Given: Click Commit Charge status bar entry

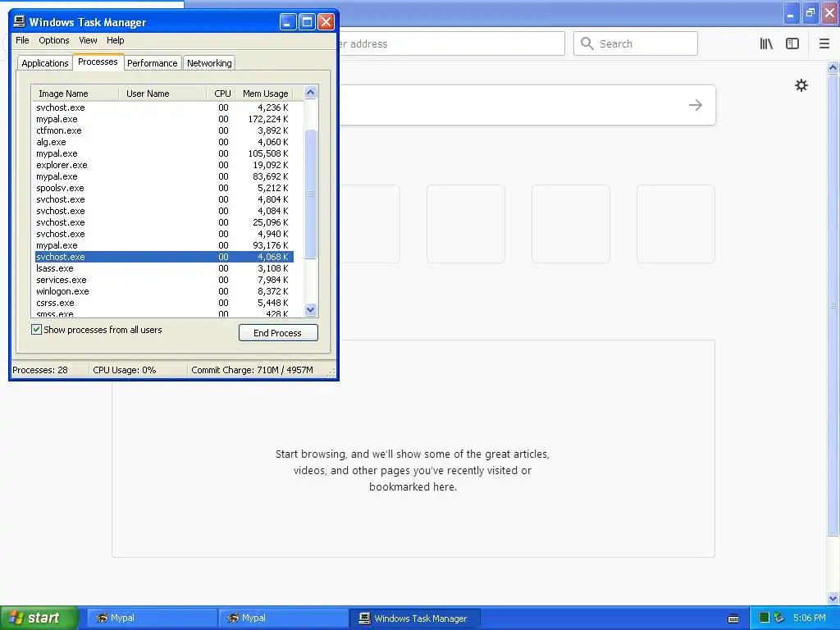Looking at the screenshot, I should [x=253, y=370].
